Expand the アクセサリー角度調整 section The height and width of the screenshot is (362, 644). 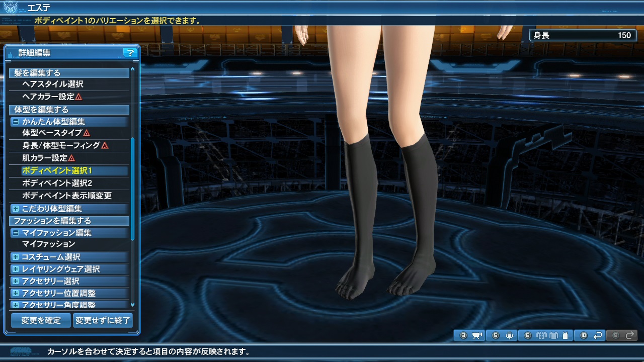[16, 305]
